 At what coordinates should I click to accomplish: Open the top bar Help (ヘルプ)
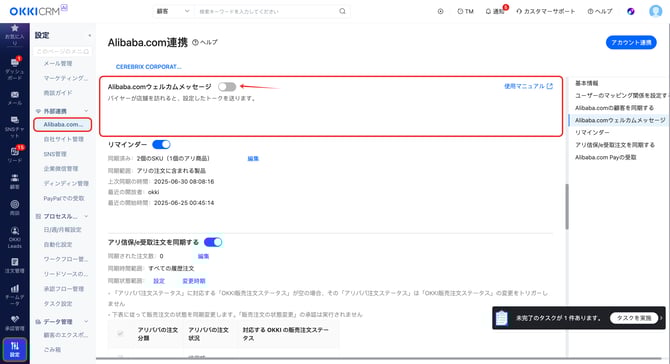(x=600, y=12)
